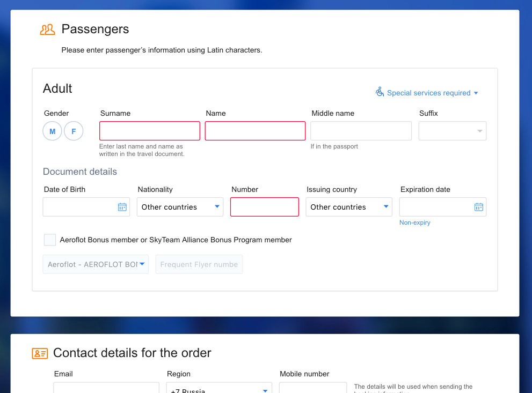Click the Surname input field
Image resolution: width=532 pixels, height=393 pixels.
150,131
